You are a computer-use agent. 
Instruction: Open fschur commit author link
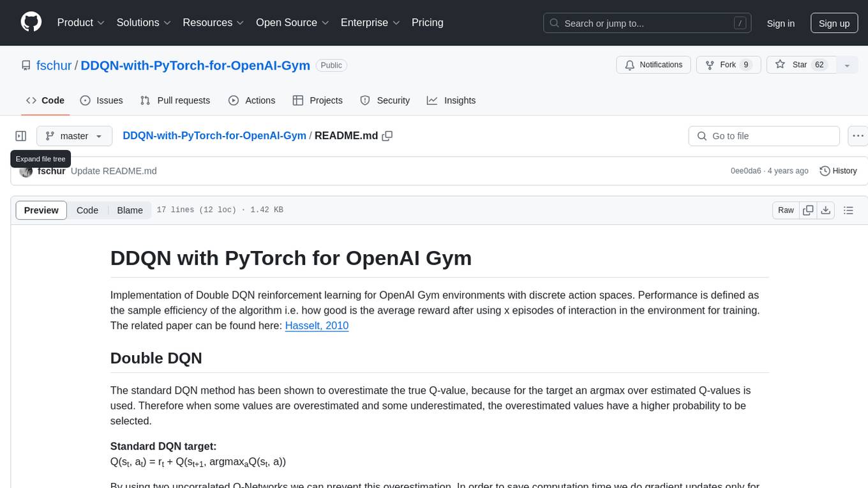click(x=52, y=171)
